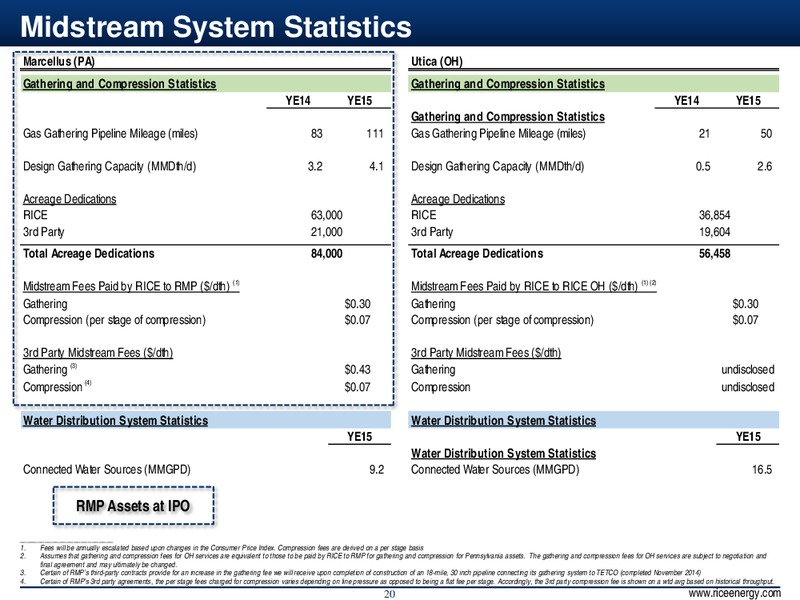
Task: Select Utica design capacity value 0.5
Action: click(703, 166)
